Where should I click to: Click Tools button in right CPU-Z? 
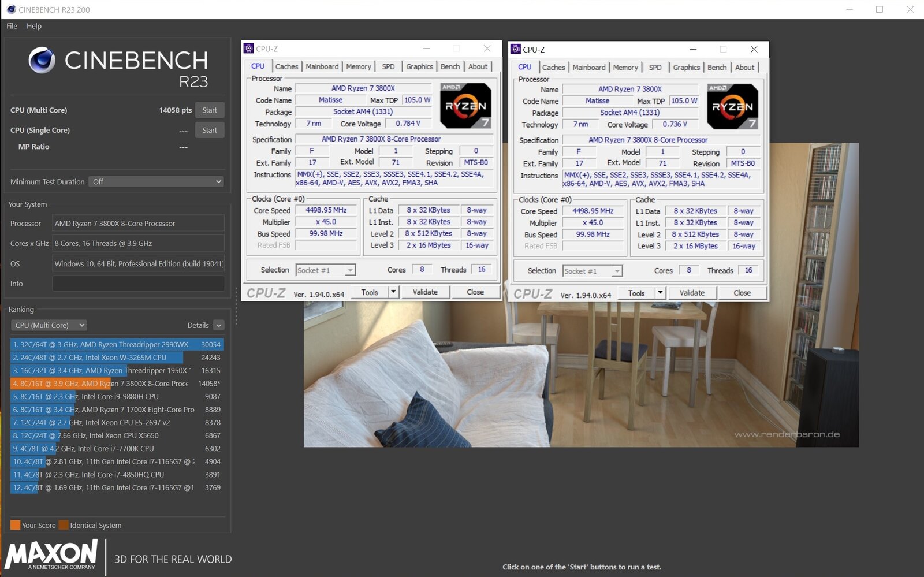[x=636, y=293]
